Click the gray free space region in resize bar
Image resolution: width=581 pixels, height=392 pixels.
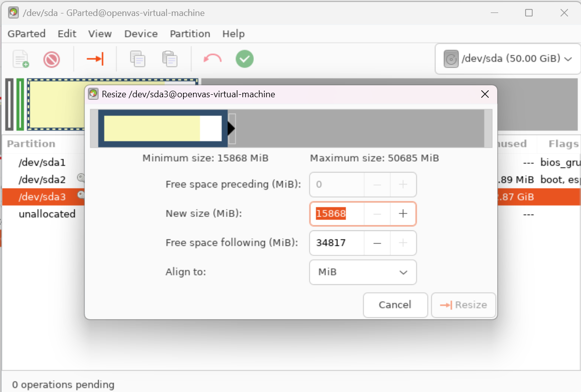pos(360,128)
